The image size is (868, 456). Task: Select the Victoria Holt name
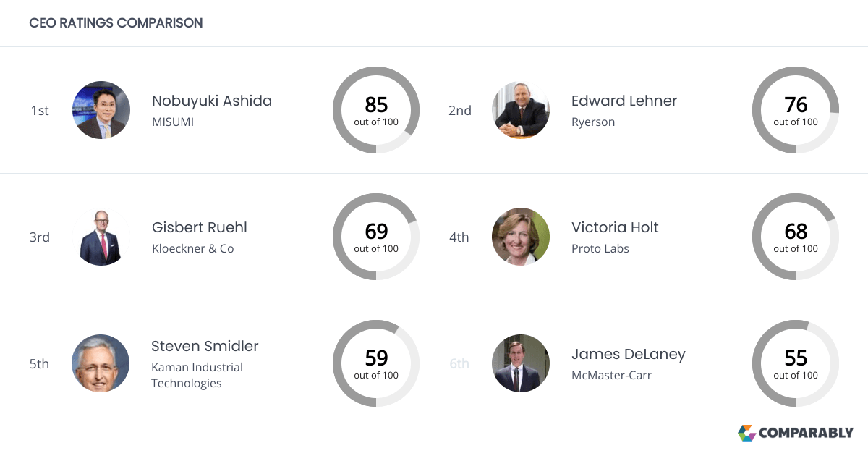615,227
